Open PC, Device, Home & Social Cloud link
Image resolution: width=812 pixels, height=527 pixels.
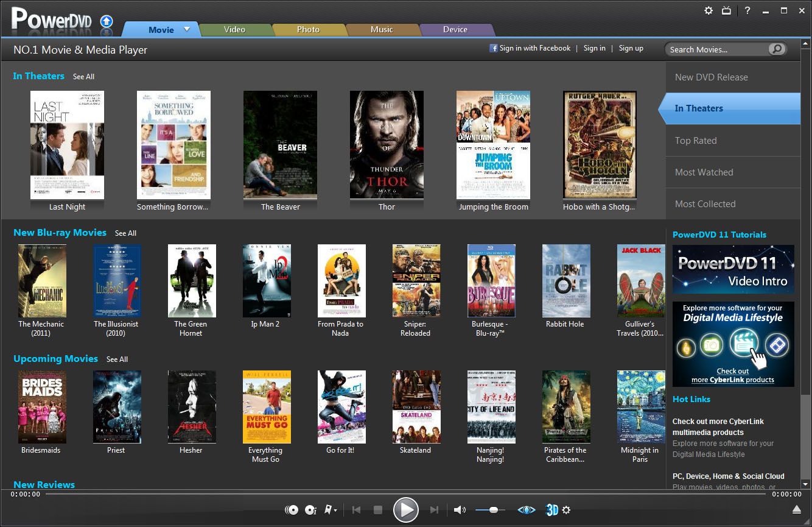[x=728, y=476]
